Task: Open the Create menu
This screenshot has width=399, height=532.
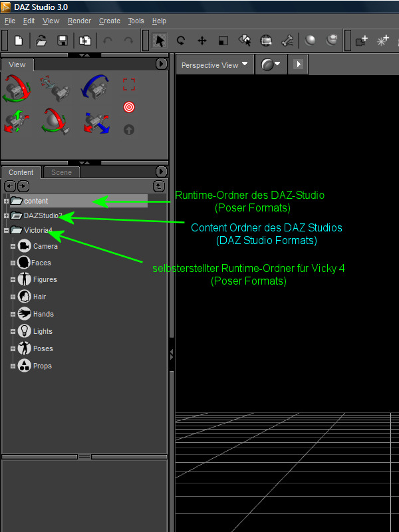Action: tap(110, 21)
